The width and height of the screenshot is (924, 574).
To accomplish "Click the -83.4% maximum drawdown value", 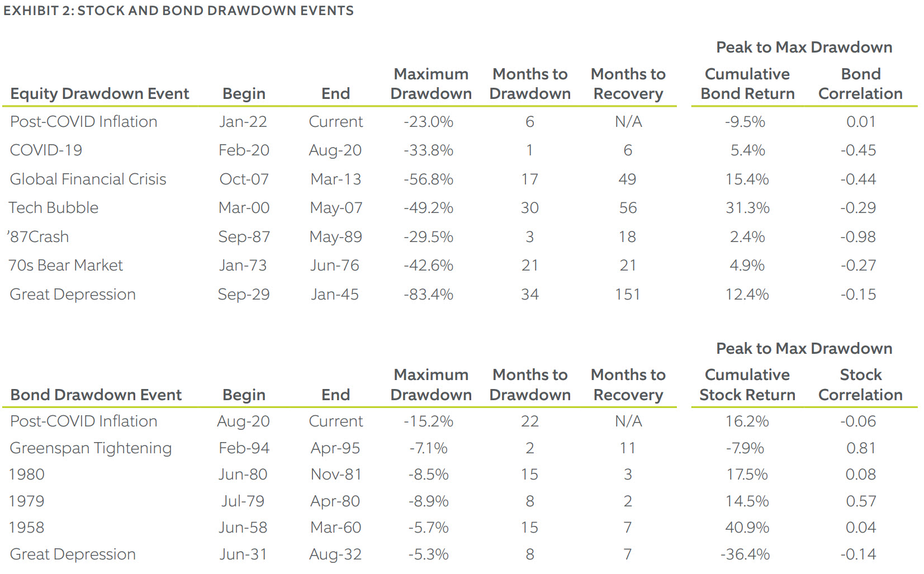I will [428, 294].
